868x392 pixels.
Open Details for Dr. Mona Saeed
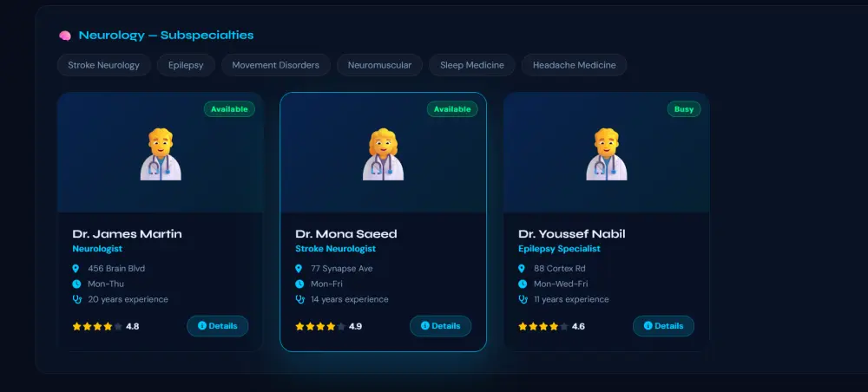(441, 326)
